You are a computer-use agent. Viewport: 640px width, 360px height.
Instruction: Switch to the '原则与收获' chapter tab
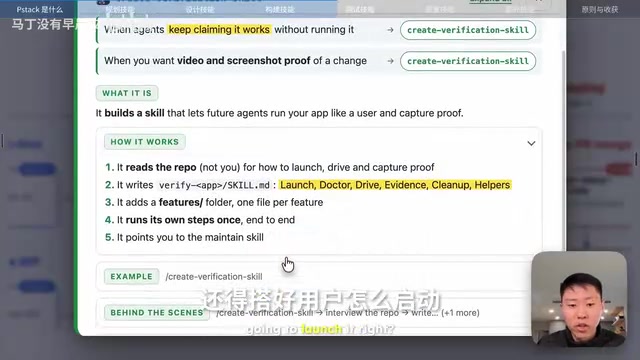point(600,9)
